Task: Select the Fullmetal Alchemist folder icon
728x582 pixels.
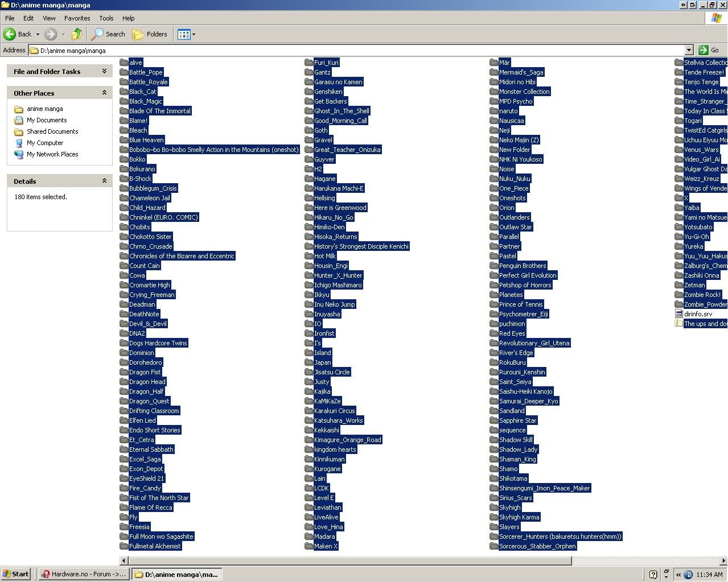Action: (124, 546)
